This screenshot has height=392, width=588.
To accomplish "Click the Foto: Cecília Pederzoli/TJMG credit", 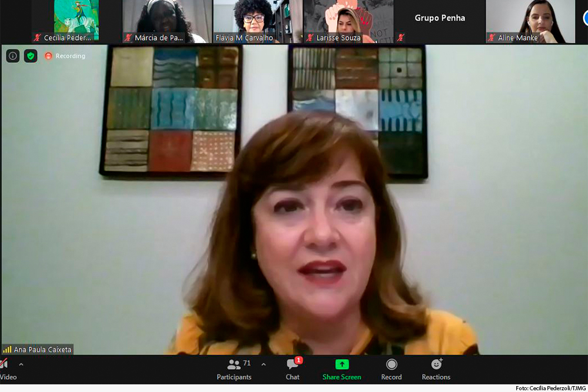I will 550,388.
